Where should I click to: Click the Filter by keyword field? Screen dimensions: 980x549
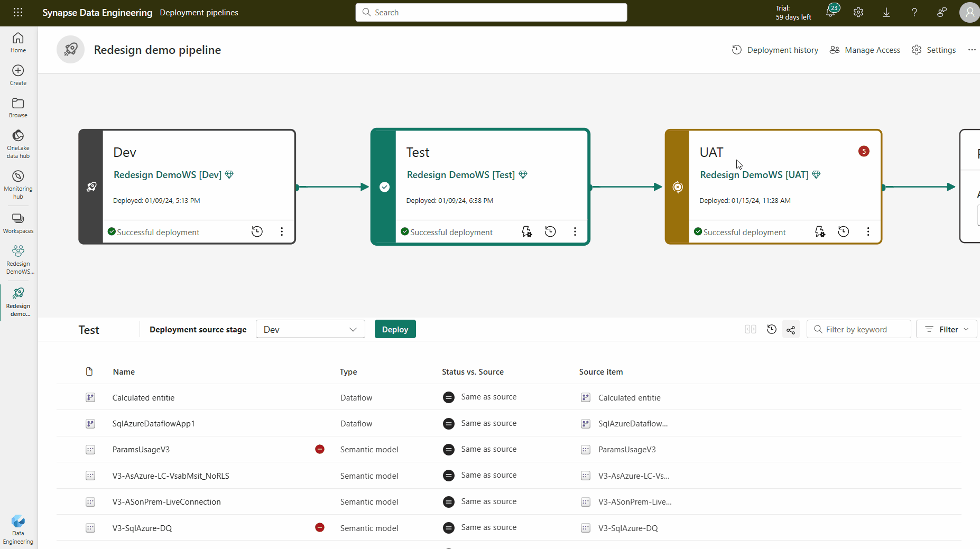pos(858,329)
